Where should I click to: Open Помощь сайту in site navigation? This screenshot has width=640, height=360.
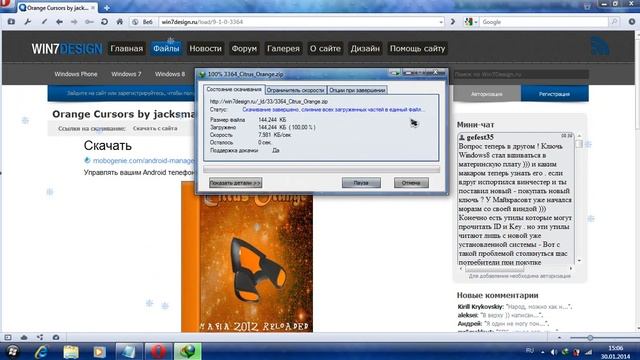tap(417, 49)
